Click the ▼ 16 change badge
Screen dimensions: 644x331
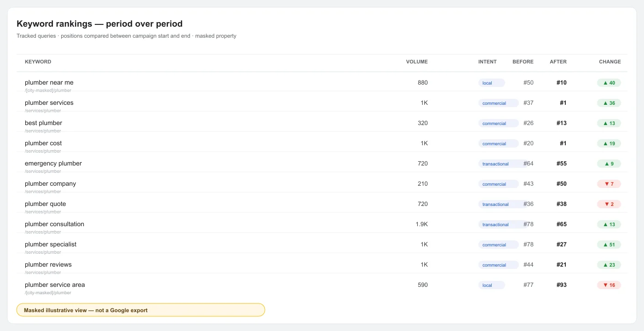pyautogui.click(x=609, y=285)
